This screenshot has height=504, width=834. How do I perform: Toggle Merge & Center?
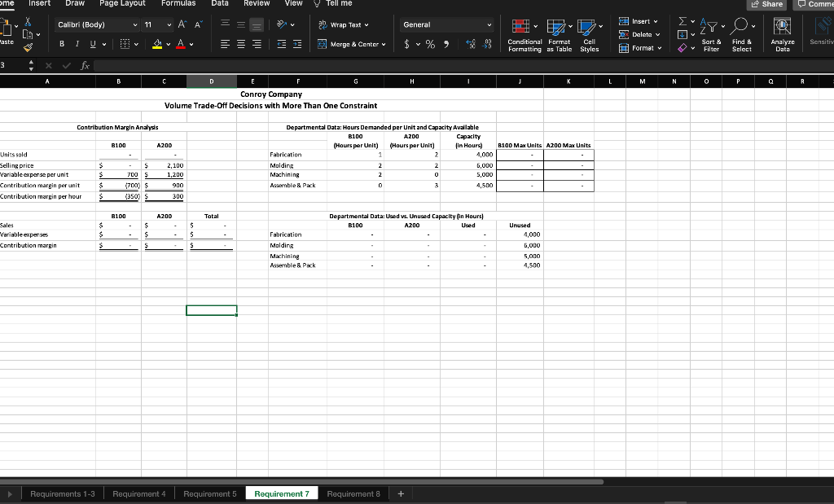(x=351, y=43)
